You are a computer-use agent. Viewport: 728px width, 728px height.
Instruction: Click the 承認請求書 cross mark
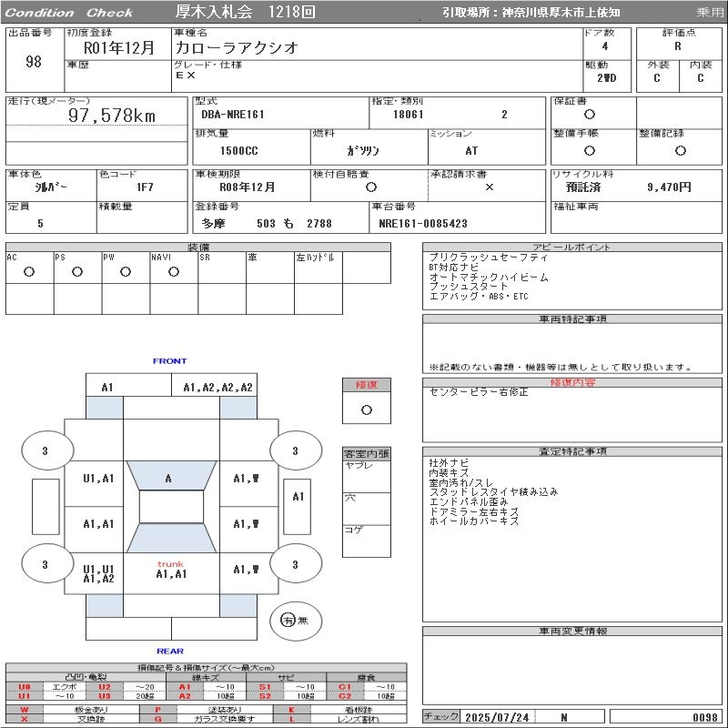[x=489, y=187]
